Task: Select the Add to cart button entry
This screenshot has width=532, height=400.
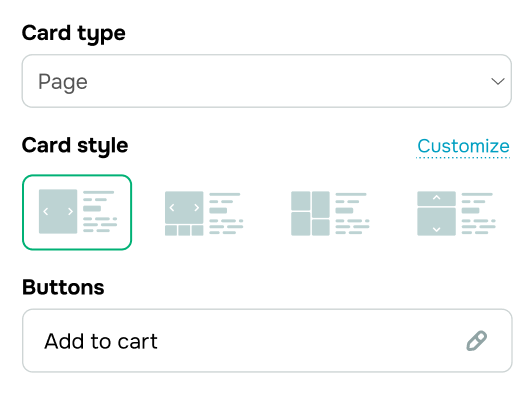Action: point(267,341)
